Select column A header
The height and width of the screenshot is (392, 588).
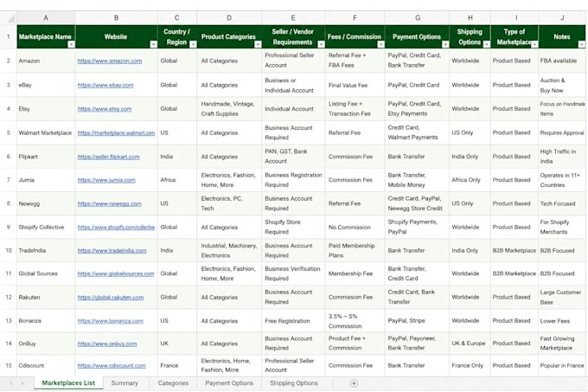46,17
